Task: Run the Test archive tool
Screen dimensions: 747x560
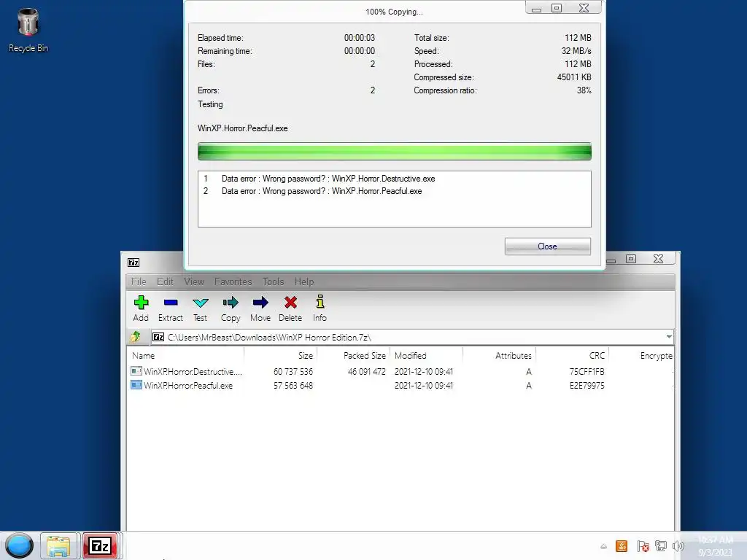Action: 200,308
